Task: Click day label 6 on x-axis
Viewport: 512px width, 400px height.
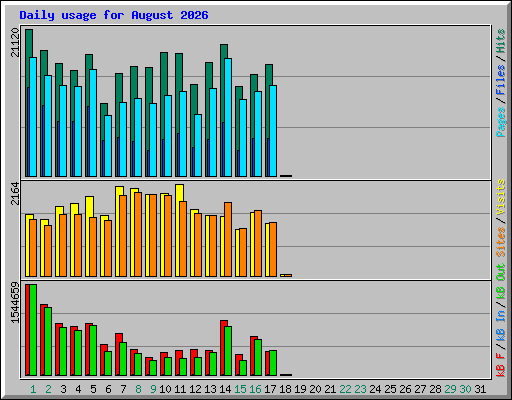Action: (x=108, y=389)
